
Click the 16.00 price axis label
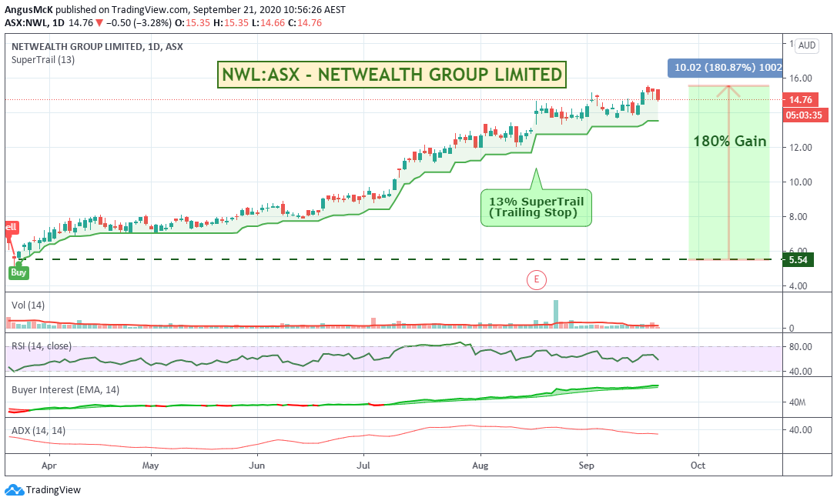coord(800,78)
